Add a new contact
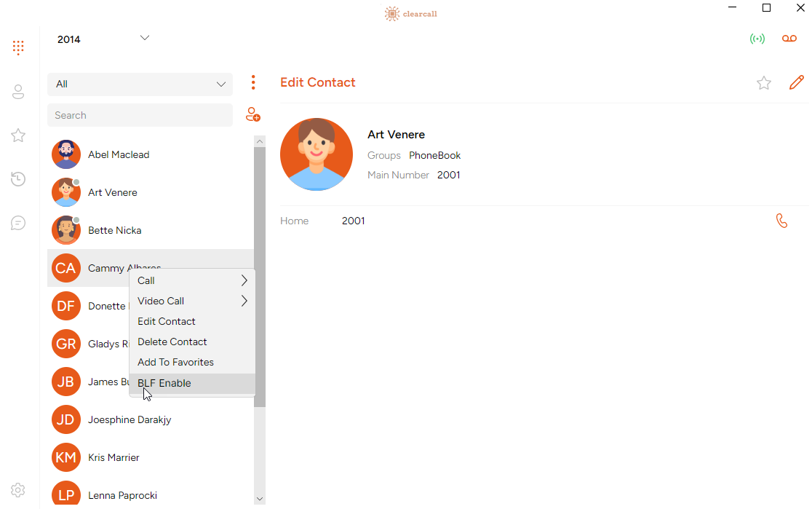The image size is (812, 509). (x=252, y=114)
